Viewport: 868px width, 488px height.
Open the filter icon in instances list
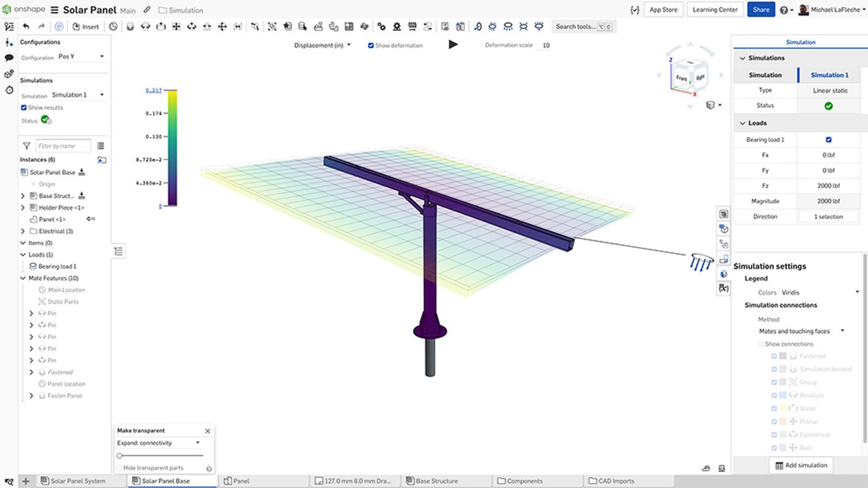point(26,145)
